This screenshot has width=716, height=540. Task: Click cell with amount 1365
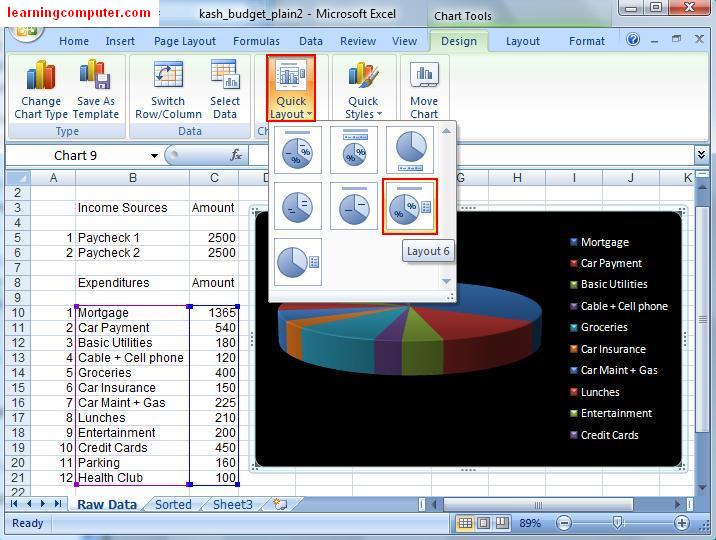(x=214, y=313)
